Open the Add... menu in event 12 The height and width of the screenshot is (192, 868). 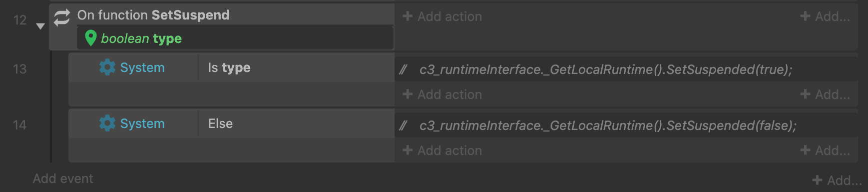pos(825,16)
